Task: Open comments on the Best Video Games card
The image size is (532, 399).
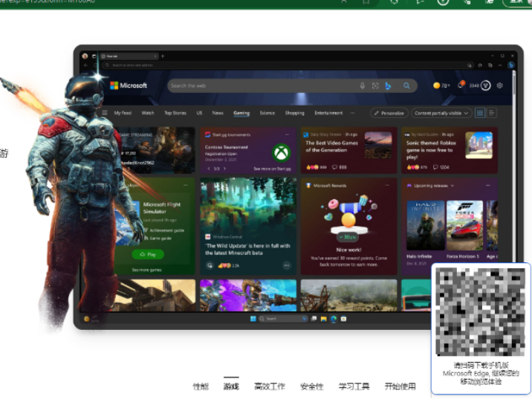Action: point(339,167)
